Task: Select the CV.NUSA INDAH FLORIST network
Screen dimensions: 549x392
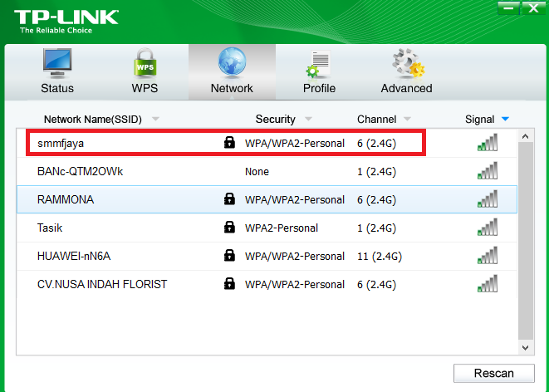Action: (x=267, y=284)
